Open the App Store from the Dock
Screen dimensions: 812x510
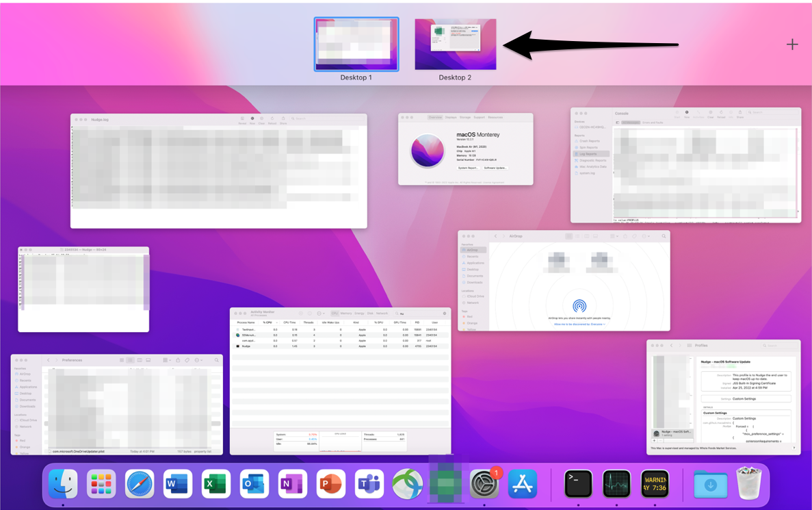[x=522, y=484]
